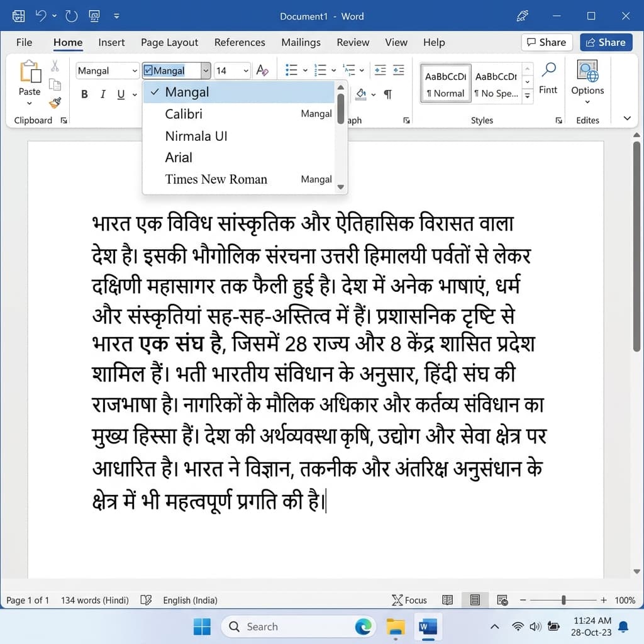The height and width of the screenshot is (644, 644).
Task: Open font size 14 dropdown
Action: pos(246,70)
